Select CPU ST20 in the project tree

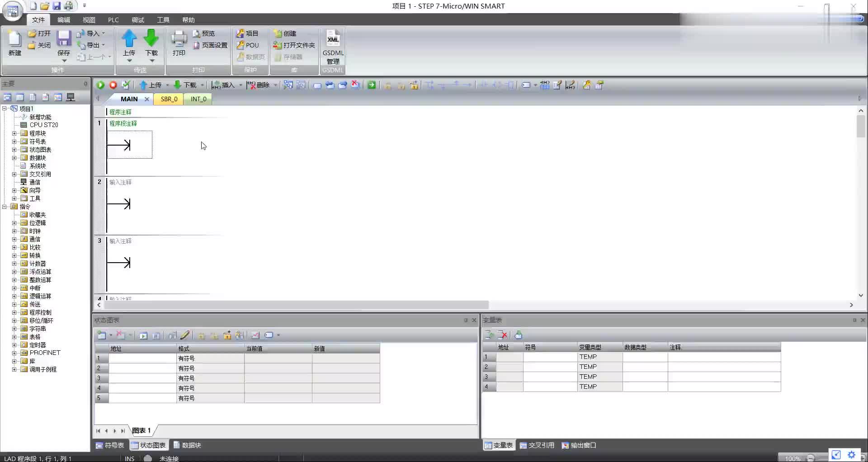(44, 125)
